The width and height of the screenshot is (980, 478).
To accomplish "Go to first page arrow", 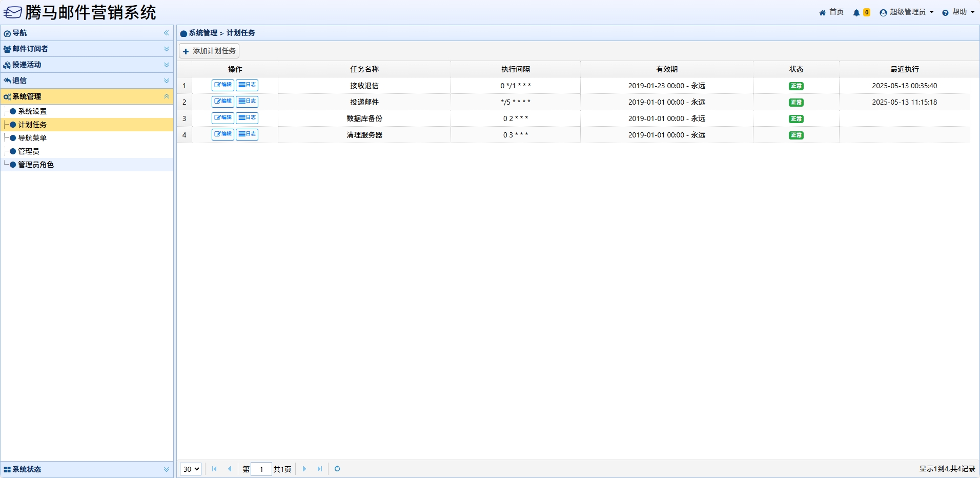I will (214, 469).
